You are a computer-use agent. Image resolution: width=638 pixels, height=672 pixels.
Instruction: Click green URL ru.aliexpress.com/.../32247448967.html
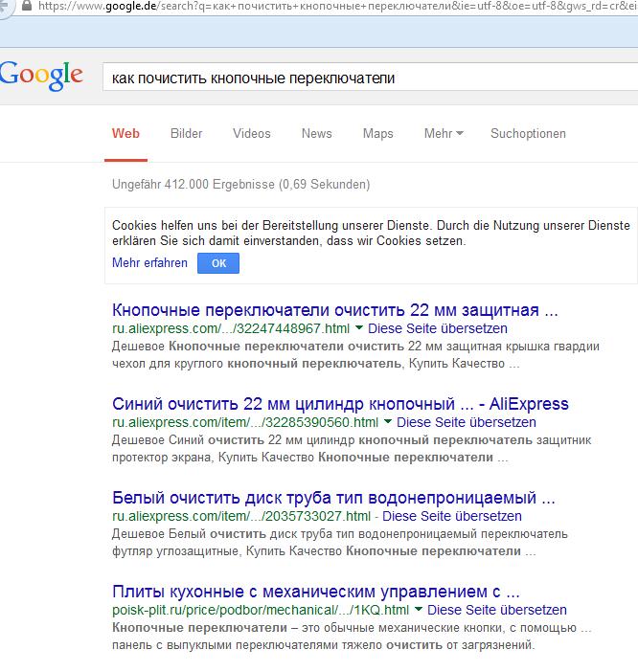pos(231,328)
